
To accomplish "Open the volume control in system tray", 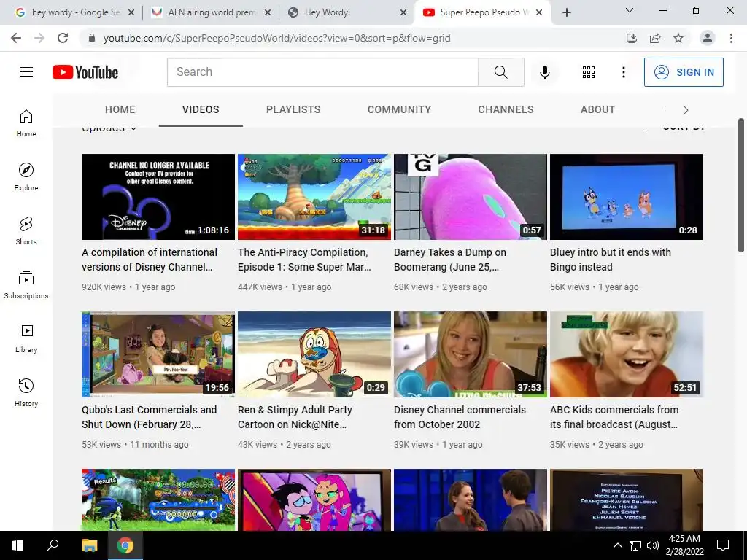I will pyautogui.click(x=653, y=545).
